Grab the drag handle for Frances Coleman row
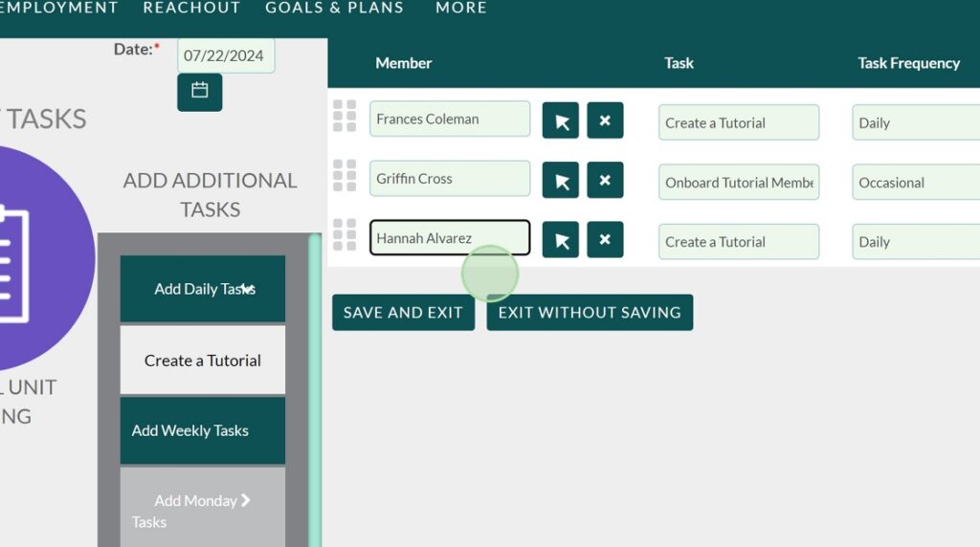This screenshot has width=980, height=547. (x=345, y=116)
